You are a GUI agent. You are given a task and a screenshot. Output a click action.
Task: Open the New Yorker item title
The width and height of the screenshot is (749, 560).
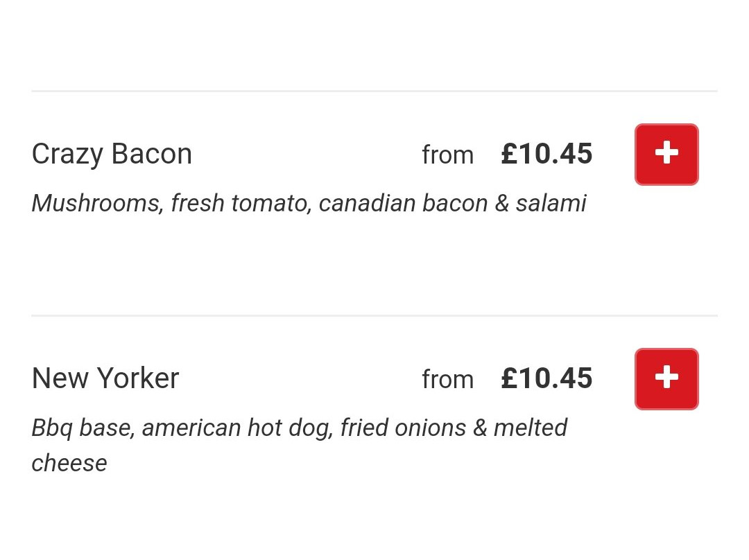click(x=105, y=378)
